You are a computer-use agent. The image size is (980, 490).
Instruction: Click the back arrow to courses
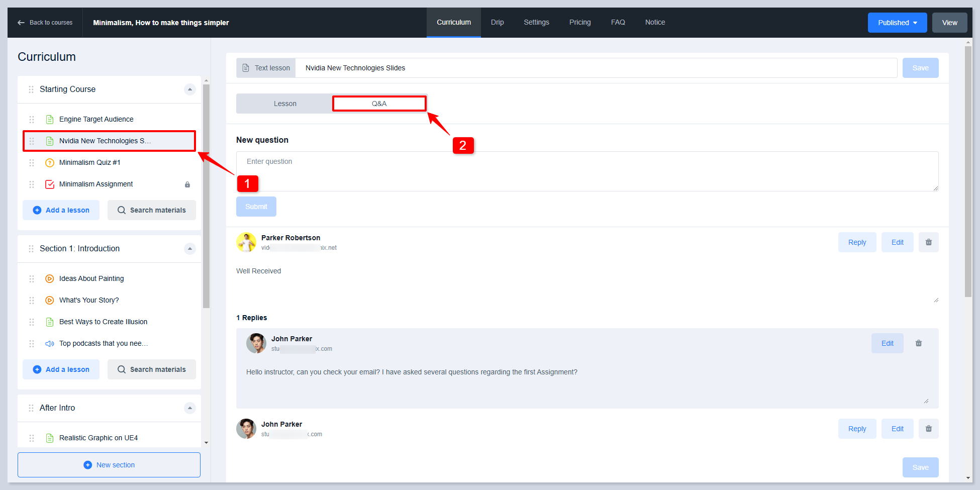(x=21, y=23)
